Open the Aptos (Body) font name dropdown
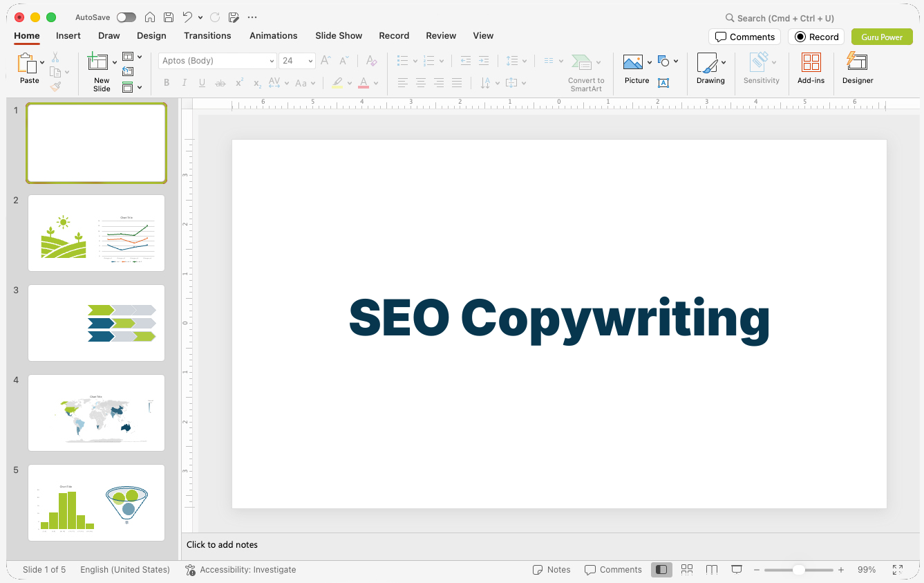 pos(218,61)
